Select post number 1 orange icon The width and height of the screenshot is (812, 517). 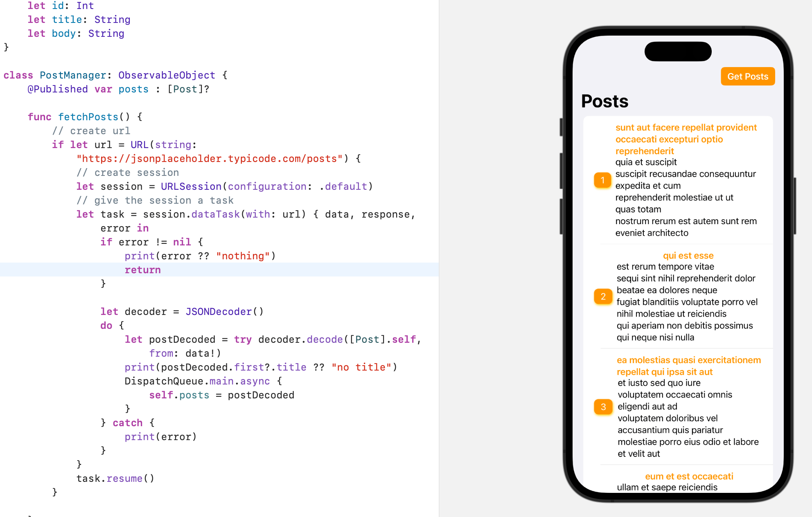(602, 180)
